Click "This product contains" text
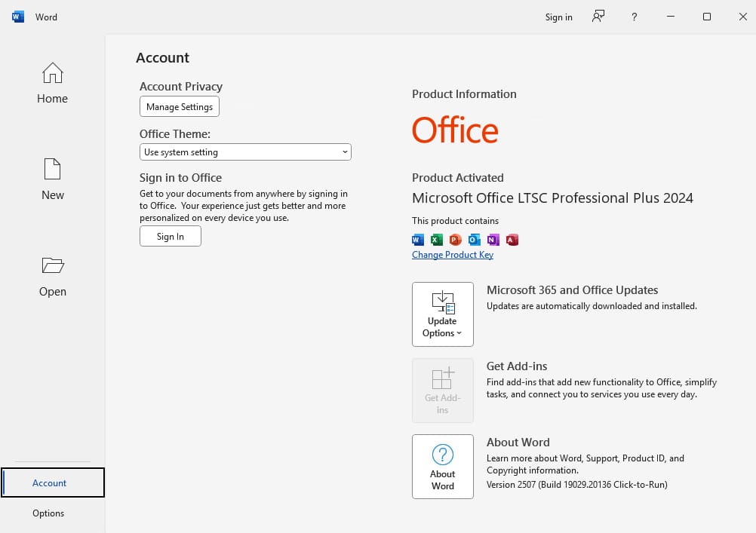 [455, 221]
